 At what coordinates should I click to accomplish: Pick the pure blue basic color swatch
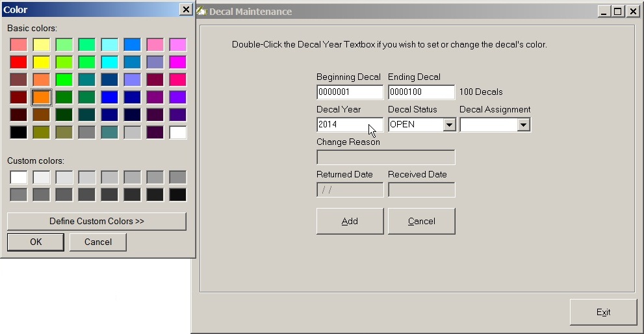110,97
